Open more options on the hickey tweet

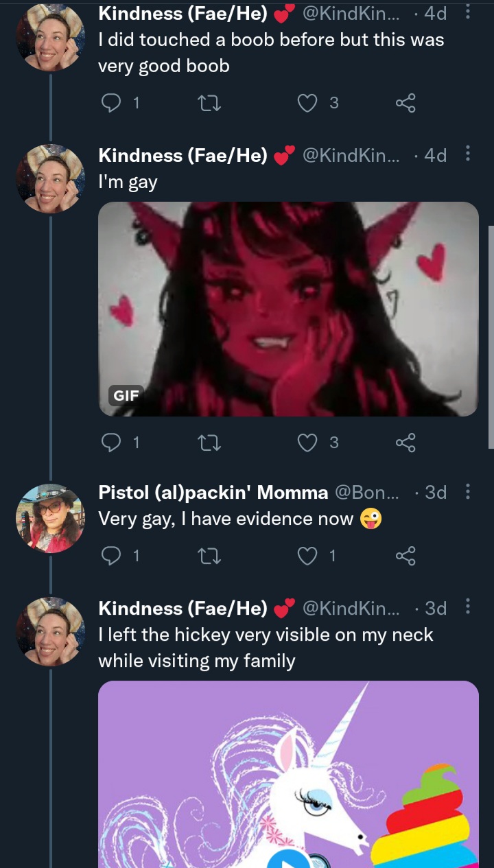[468, 607]
